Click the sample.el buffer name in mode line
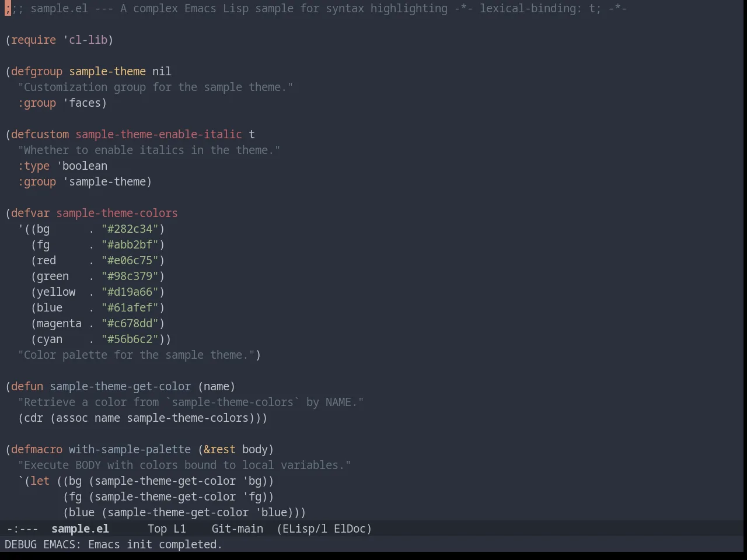This screenshot has height=560, width=747. pos(80,528)
